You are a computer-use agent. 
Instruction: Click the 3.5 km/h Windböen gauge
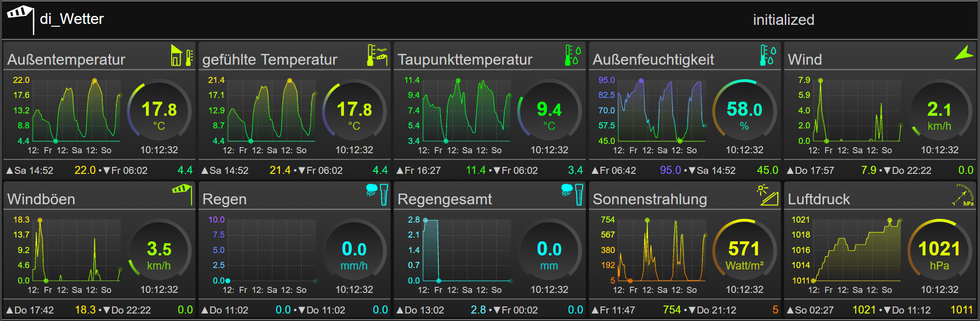pyautogui.click(x=159, y=250)
